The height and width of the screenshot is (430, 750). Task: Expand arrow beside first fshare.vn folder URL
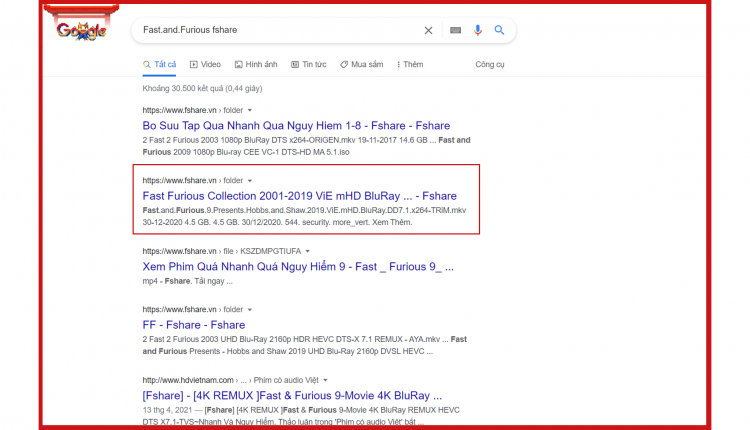point(250,110)
